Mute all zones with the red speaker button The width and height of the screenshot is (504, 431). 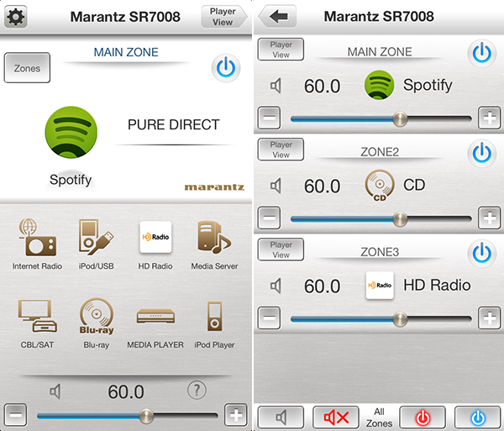click(336, 418)
